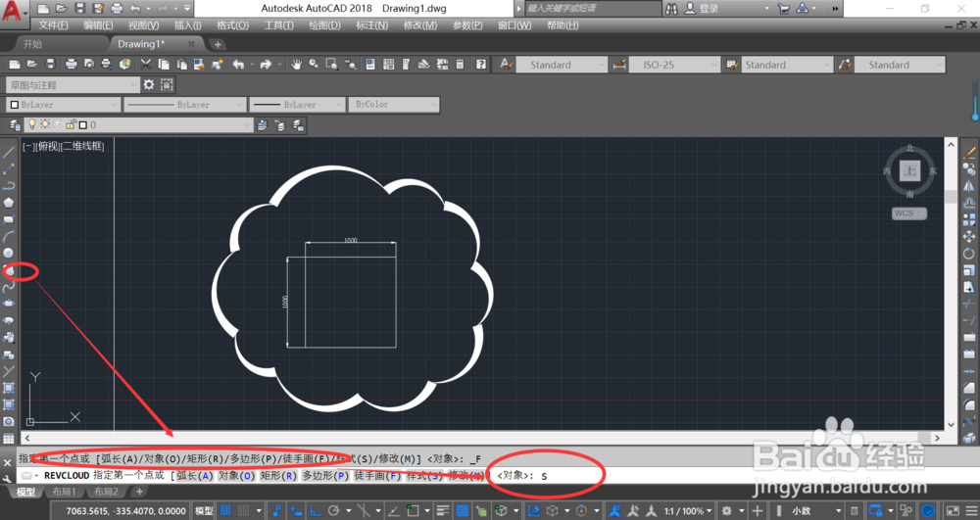Screen dimensions: 980x520
Task: Click the WCS button under ViewCube
Action: point(908,213)
